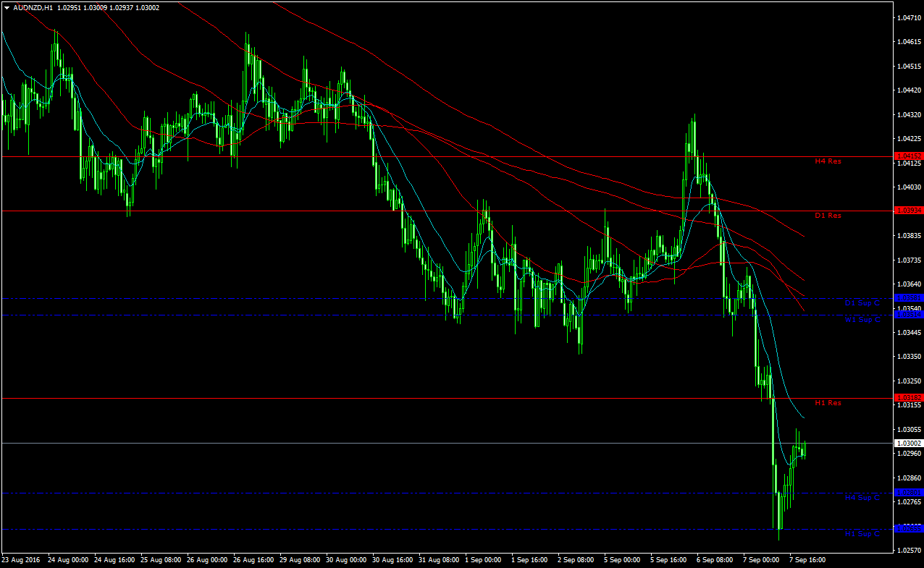Click the 29 Aug 08:00 time label
This screenshot has width=924, height=568.
pos(300,560)
